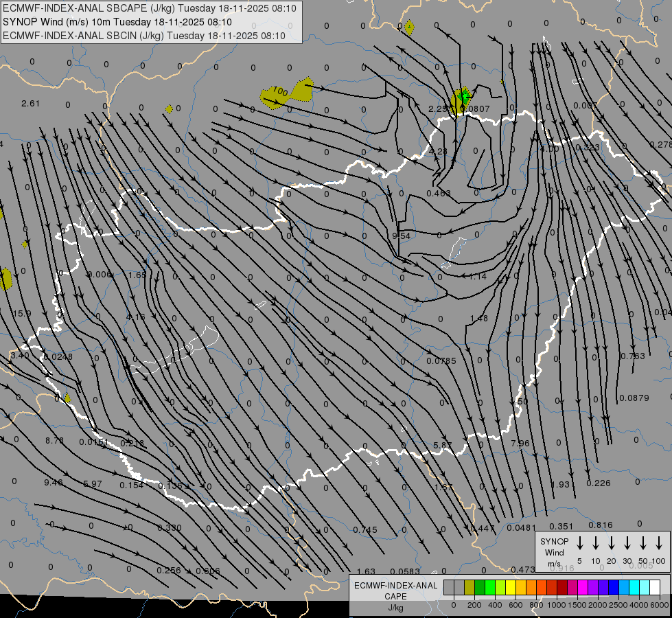
Task: Click the SBCAPE title line in header
Action: coord(150,8)
